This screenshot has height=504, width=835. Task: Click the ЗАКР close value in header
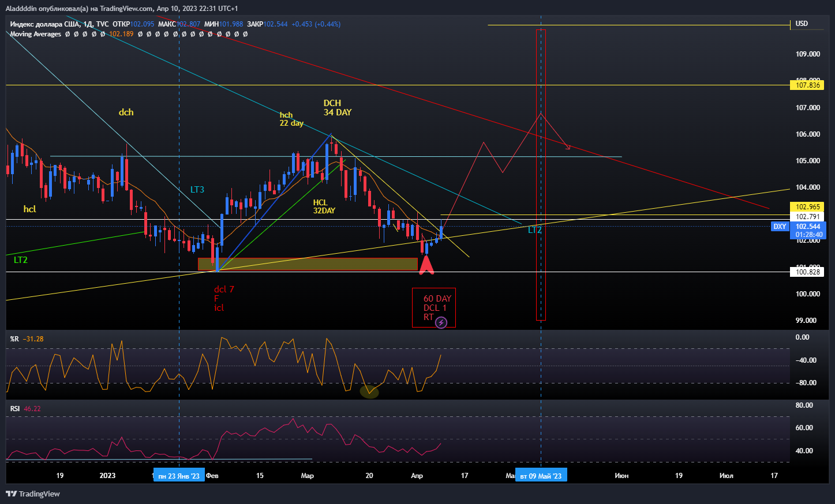[x=275, y=24]
